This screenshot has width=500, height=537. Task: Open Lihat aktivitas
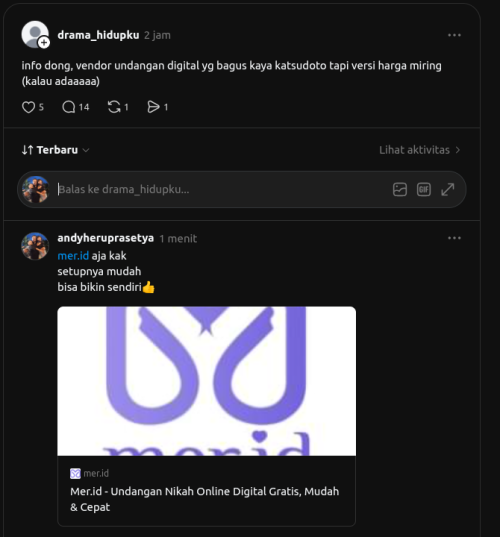pyautogui.click(x=420, y=150)
